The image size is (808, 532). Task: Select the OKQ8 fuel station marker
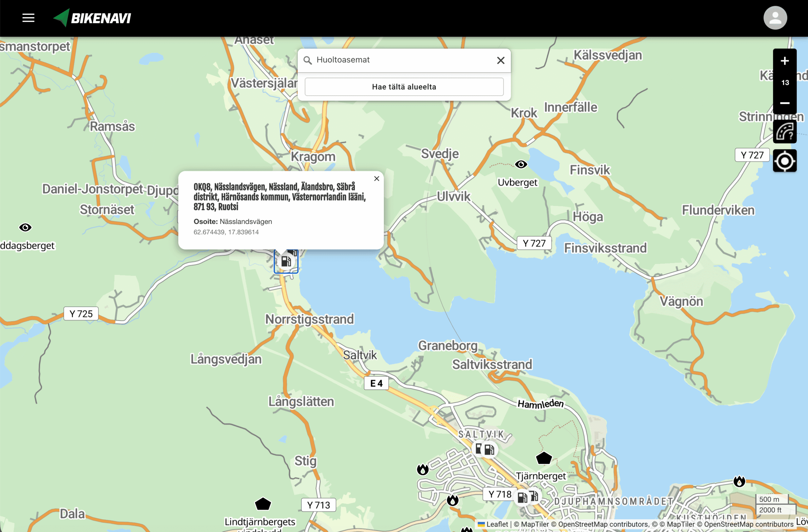pos(286,261)
